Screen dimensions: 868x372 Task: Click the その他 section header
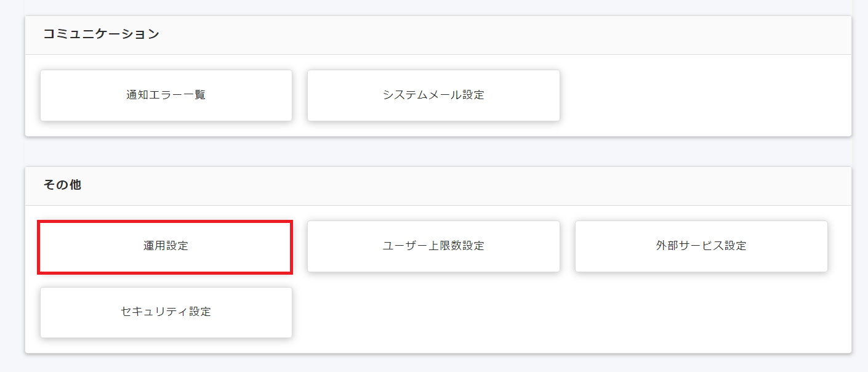[x=62, y=185]
